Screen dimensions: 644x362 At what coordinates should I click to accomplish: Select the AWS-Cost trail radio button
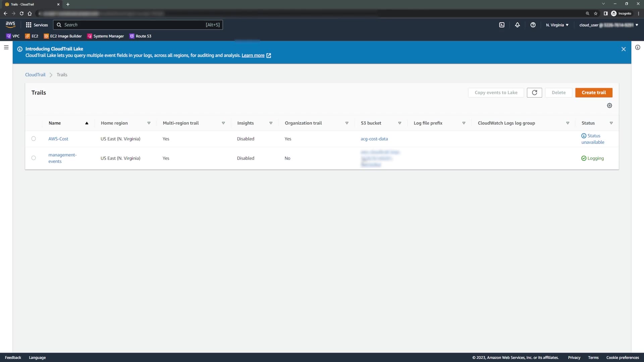(34, 139)
